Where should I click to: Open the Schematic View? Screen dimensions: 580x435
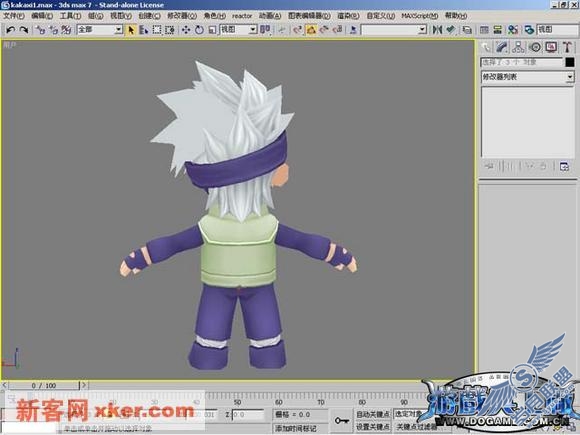coord(498,30)
